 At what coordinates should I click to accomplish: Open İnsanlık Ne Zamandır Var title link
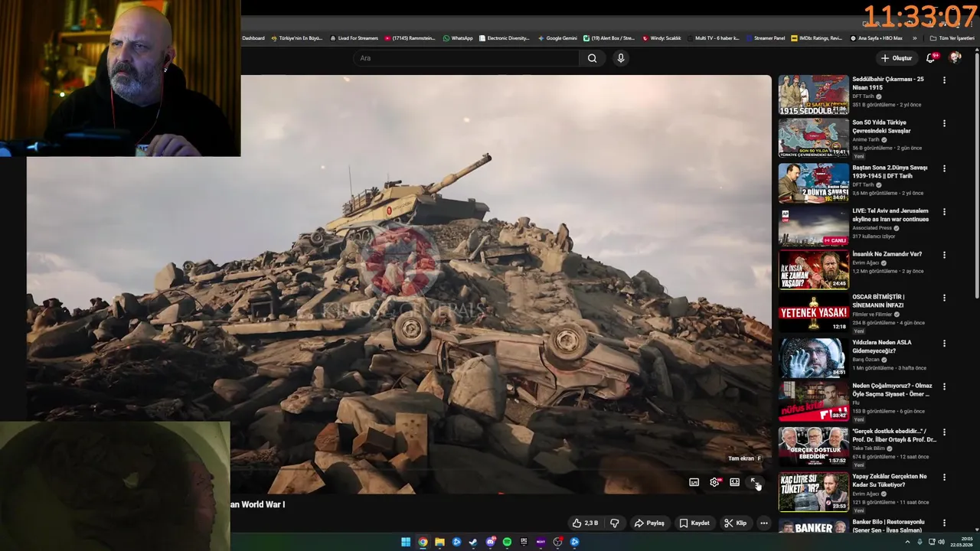click(887, 254)
